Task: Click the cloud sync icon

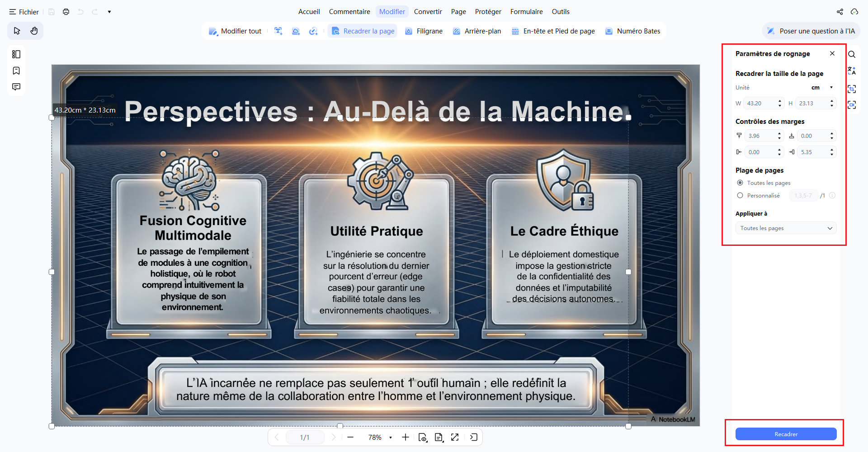Action: 854,12
